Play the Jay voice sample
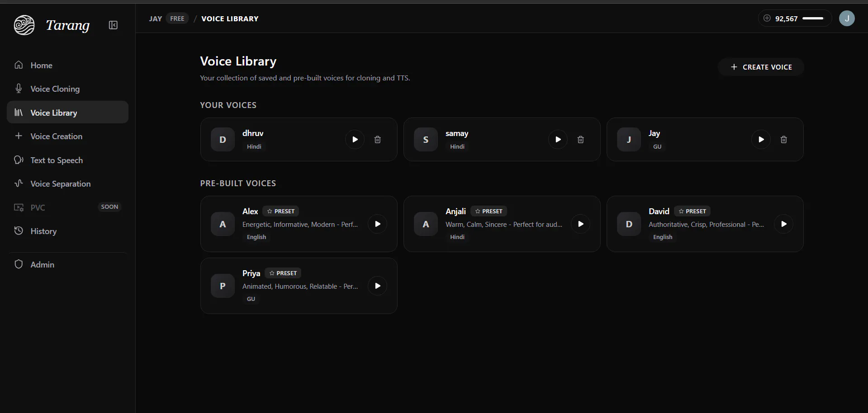 [x=761, y=140]
